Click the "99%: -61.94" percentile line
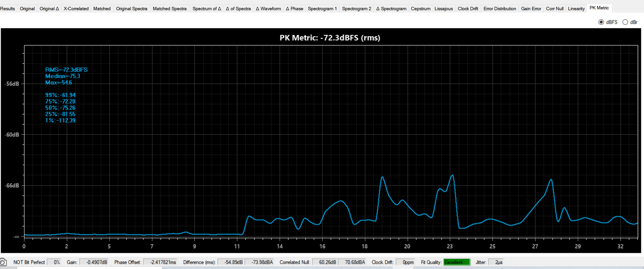The image size is (644, 269). point(60,95)
